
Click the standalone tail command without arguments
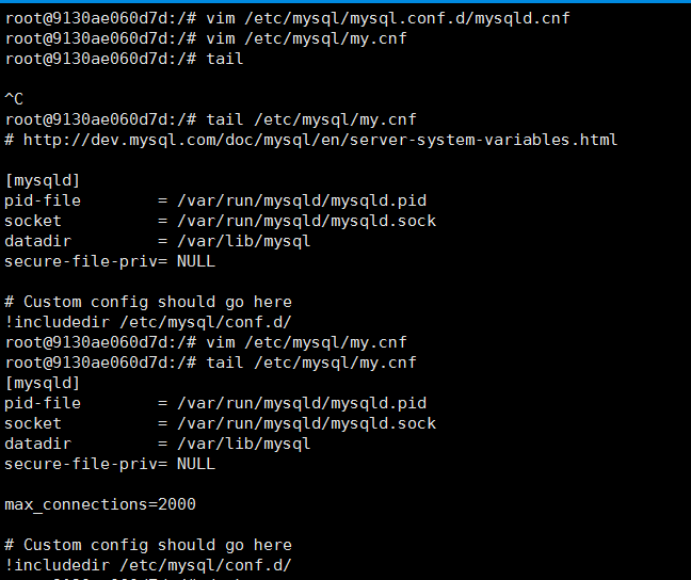pyautogui.click(x=225, y=59)
